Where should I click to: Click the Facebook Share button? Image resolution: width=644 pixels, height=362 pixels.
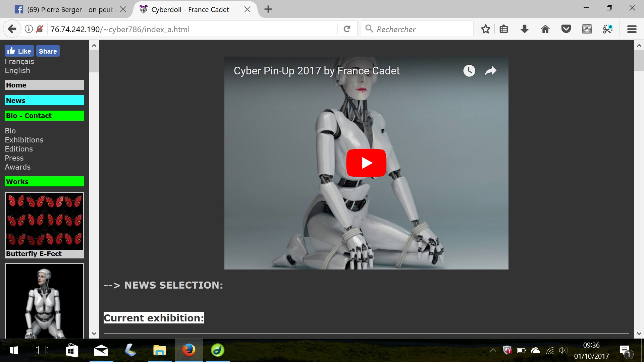pos(48,51)
